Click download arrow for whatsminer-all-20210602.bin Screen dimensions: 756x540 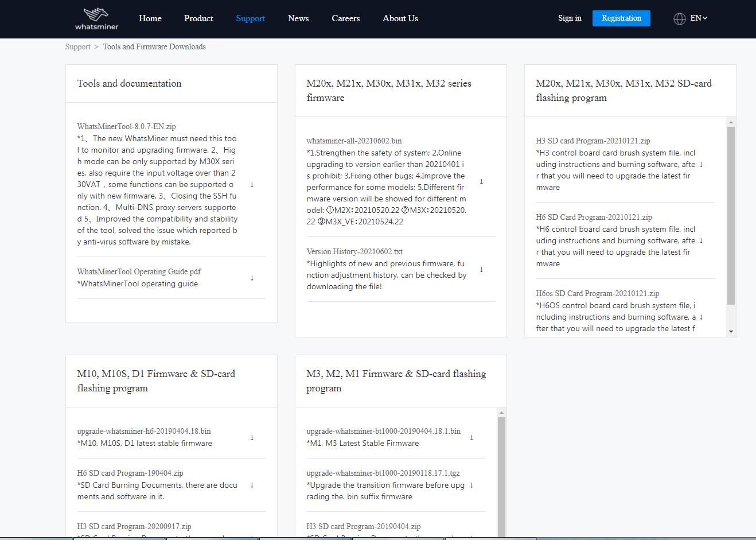[x=481, y=181]
